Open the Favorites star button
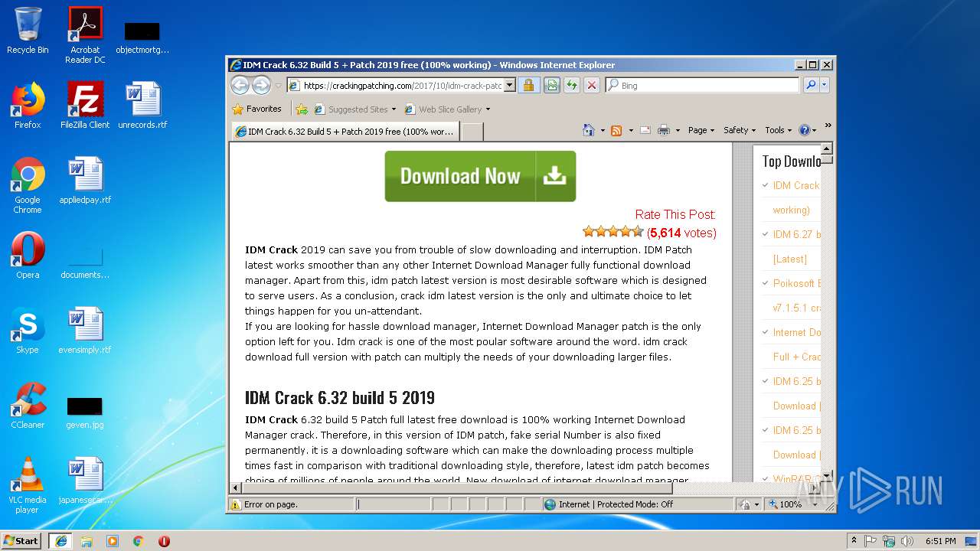The image size is (980, 551). point(257,109)
